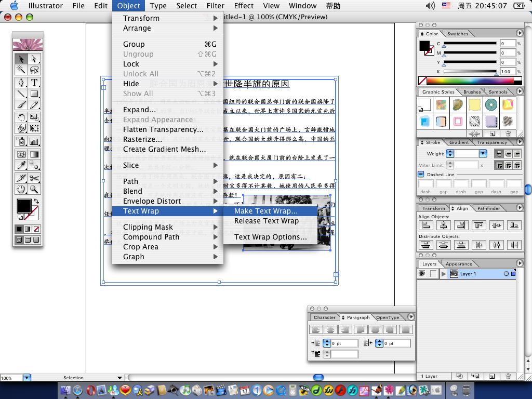Select the Magic Wand tool
Viewport: 532px width, 399px height.
click(21, 70)
